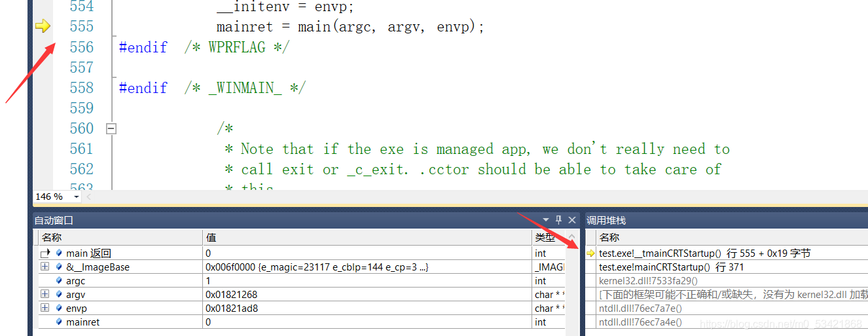Click the yellow current-frame arrow in 调用堆栈
This screenshot has width=868, height=336.
[x=590, y=253]
